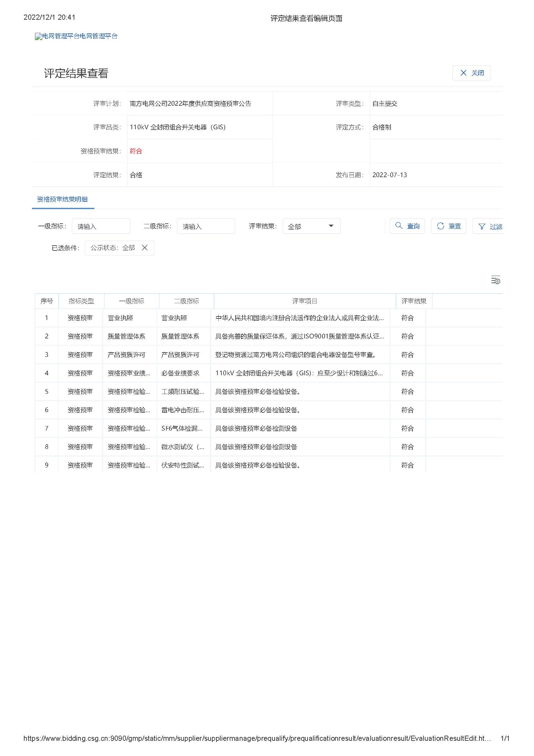
Task: Click the column settings icon above table
Action: click(x=495, y=280)
